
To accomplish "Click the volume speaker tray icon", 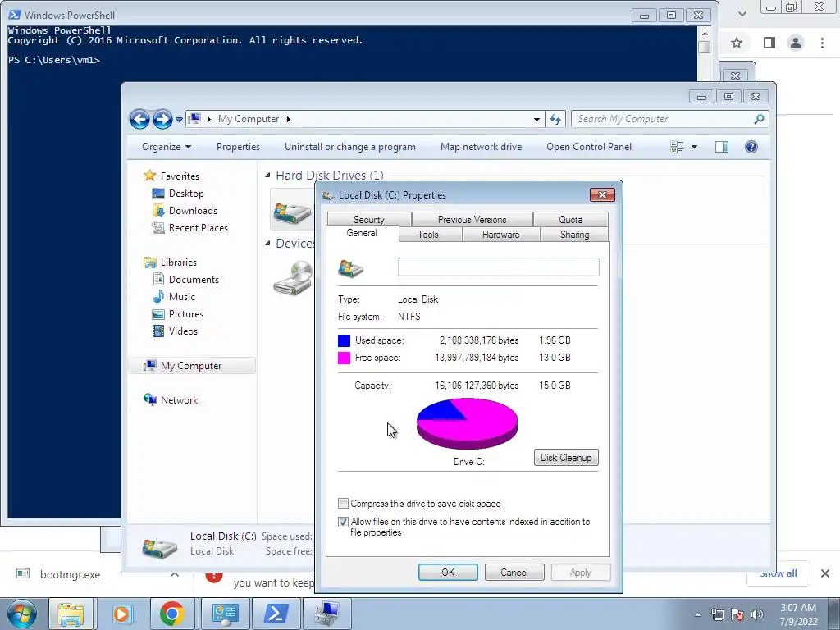I will pyautogui.click(x=757, y=614).
